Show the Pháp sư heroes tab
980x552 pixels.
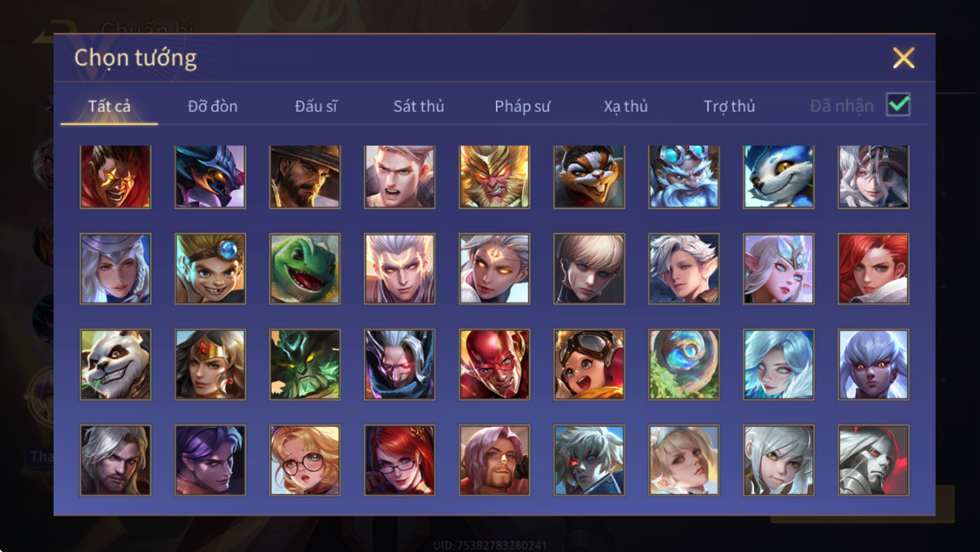[522, 106]
